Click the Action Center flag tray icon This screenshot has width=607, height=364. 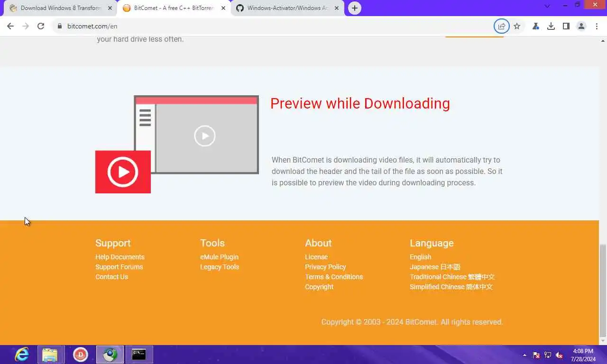[536, 355]
